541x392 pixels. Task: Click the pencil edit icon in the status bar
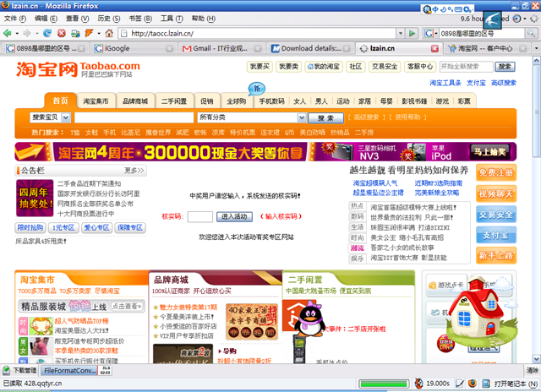tap(460, 384)
